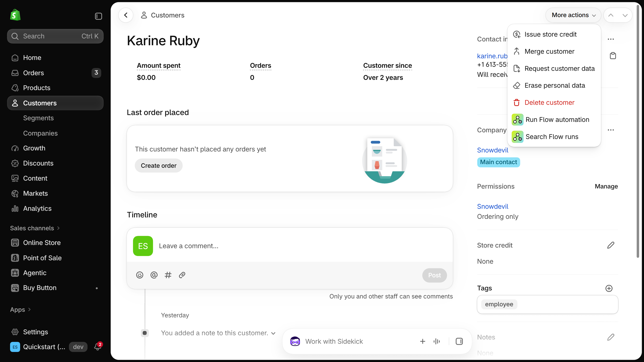
Task: Choose Merge customer from the menu
Action: [554, 51]
